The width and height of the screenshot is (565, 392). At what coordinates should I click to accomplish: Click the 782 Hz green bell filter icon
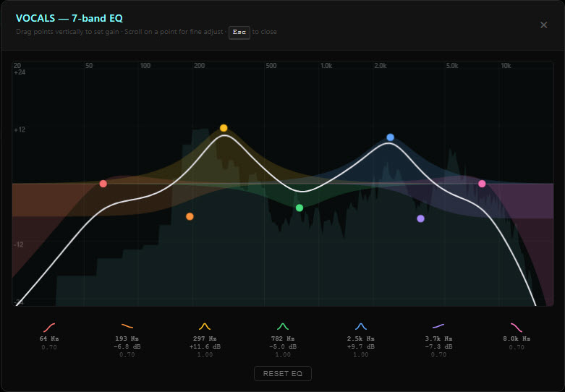pyautogui.click(x=283, y=326)
